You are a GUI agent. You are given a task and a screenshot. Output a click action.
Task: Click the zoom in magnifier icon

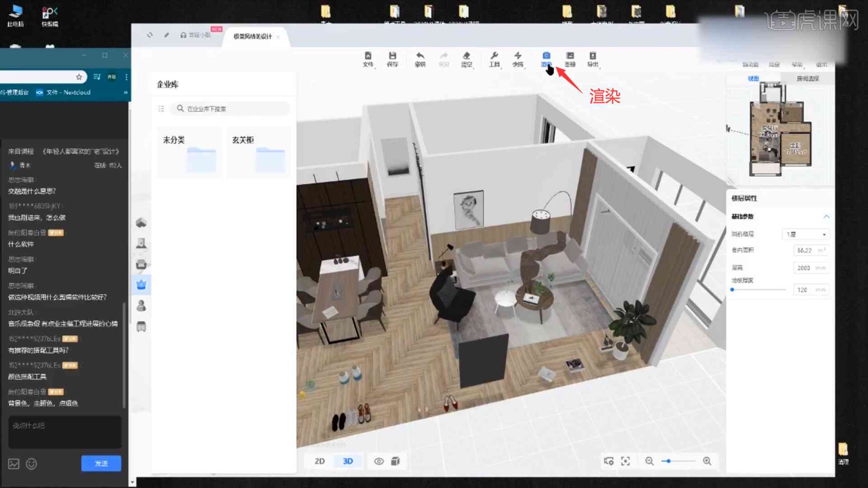[707, 461]
